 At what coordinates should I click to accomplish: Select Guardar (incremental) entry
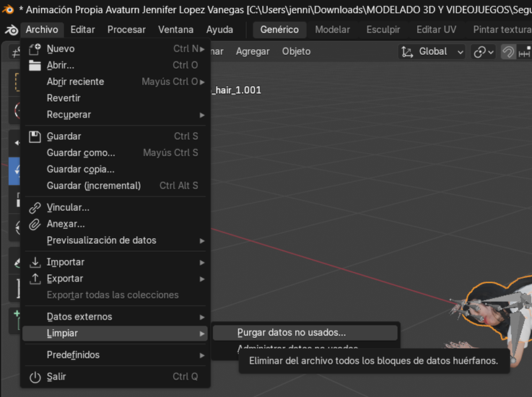tap(115, 186)
